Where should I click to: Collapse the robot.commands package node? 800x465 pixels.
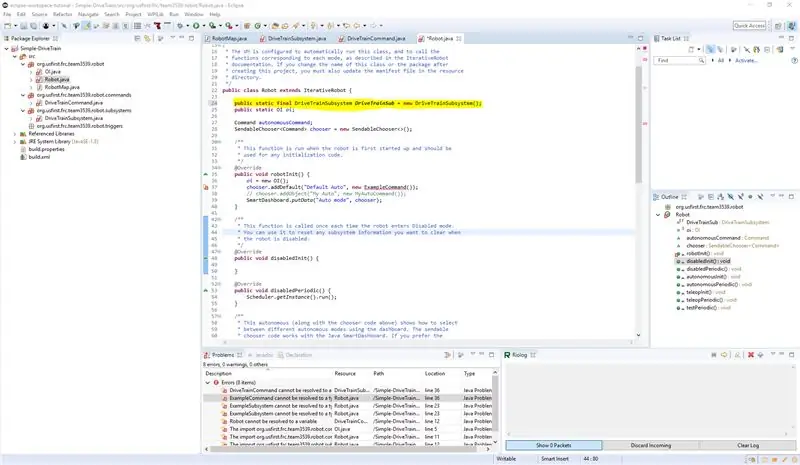tap(23, 95)
